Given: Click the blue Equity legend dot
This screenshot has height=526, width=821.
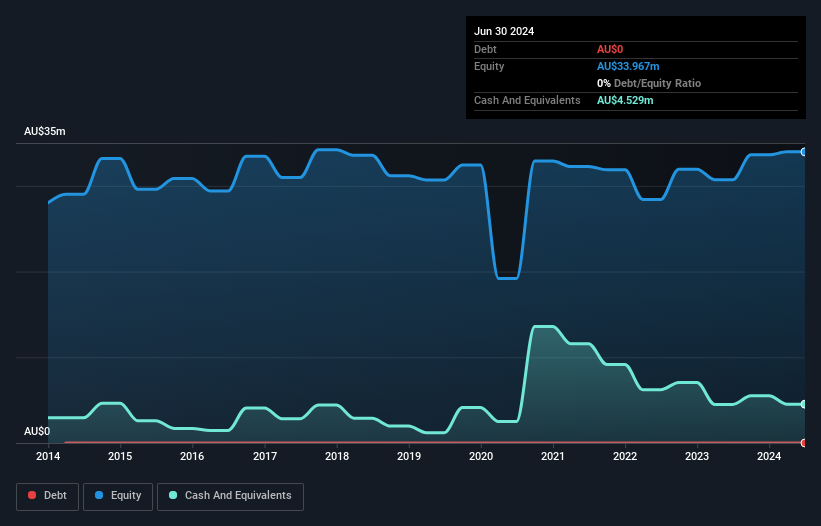Looking at the screenshot, I should pyautogui.click(x=99, y=495).
